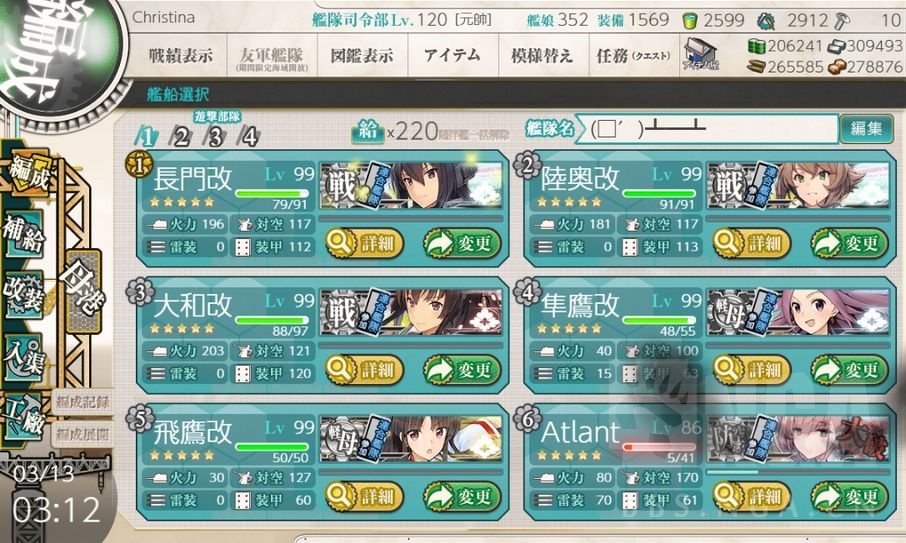Open the 入渠 docking sidebar icon
This screenshot has width=906, height=543.
(24, 356)
